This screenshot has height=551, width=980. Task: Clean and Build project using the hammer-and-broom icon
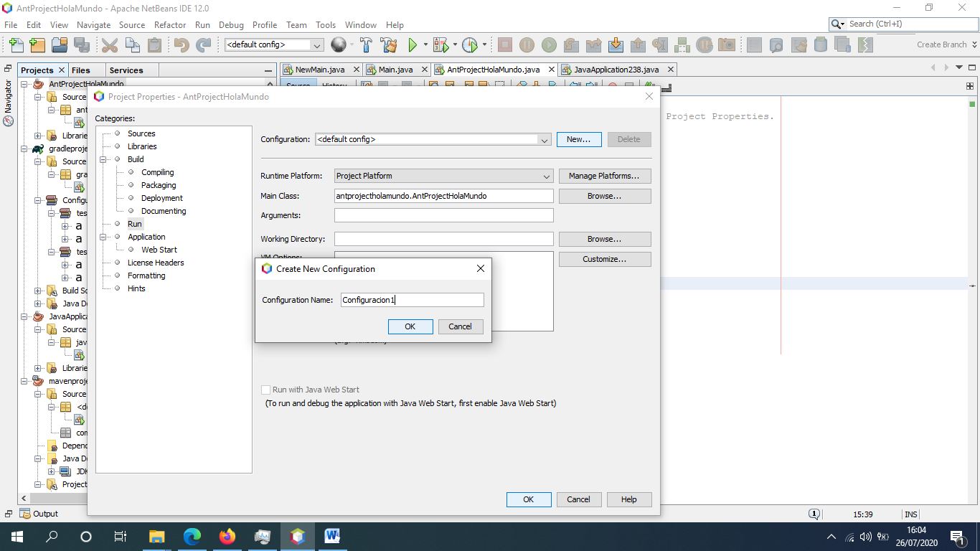(x=388, y=44)
